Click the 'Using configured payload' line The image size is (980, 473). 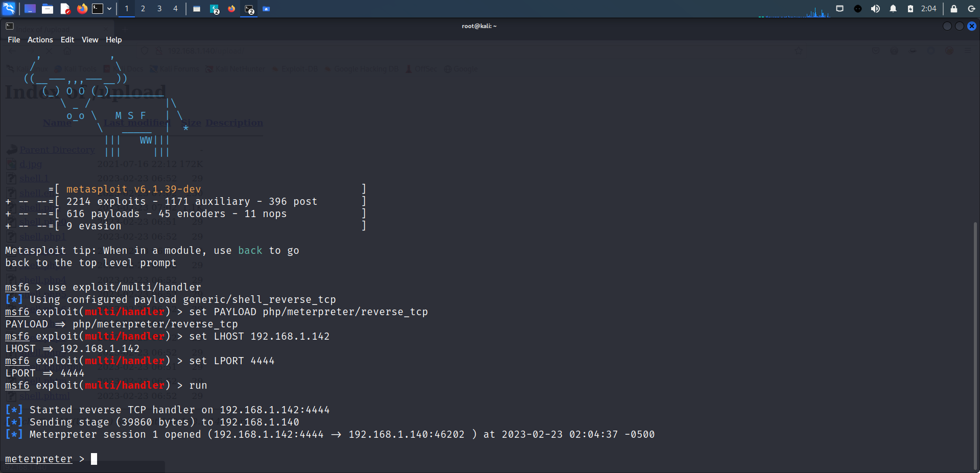point(171,299)
